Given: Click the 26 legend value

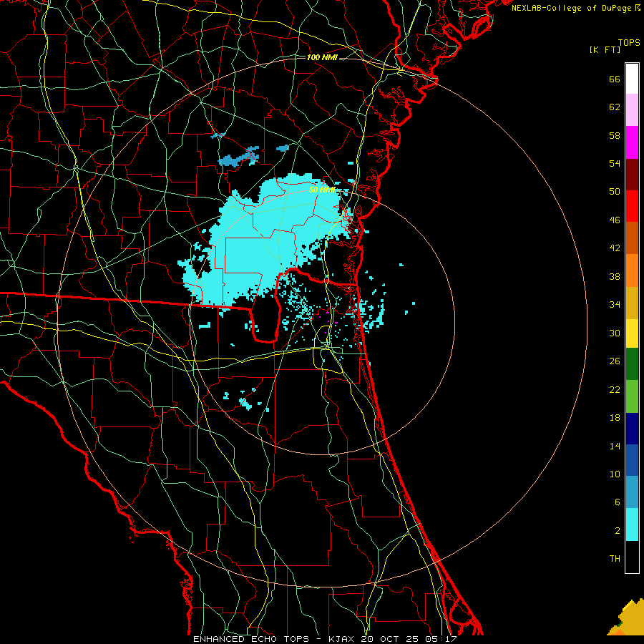Looking at the screenshot, I should pyautogui.click(x=615, y=361).
